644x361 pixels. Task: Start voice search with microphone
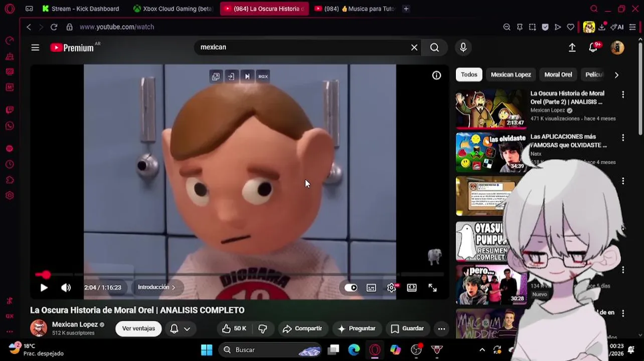click(463, 47)
